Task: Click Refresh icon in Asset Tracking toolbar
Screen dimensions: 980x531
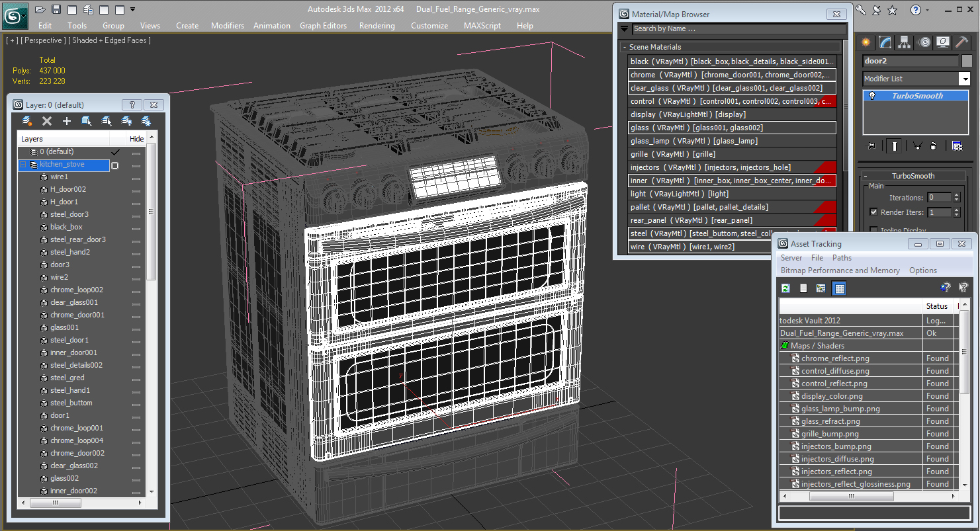Action: click(x=785, y=288)
